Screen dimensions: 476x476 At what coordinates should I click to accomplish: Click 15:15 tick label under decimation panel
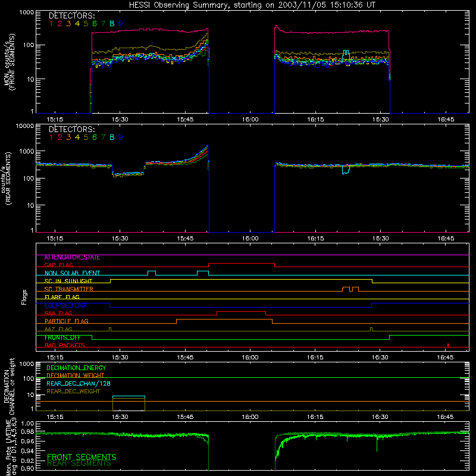click(55, 417)
